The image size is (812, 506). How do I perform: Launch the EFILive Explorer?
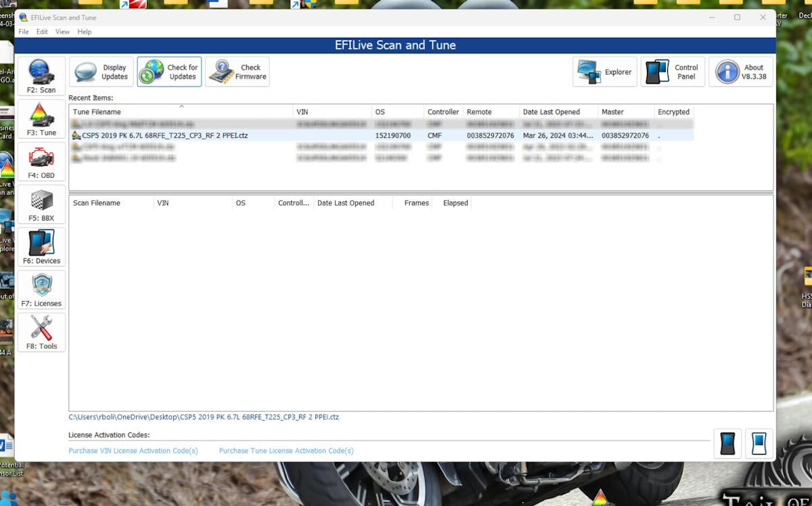point(604,72)
